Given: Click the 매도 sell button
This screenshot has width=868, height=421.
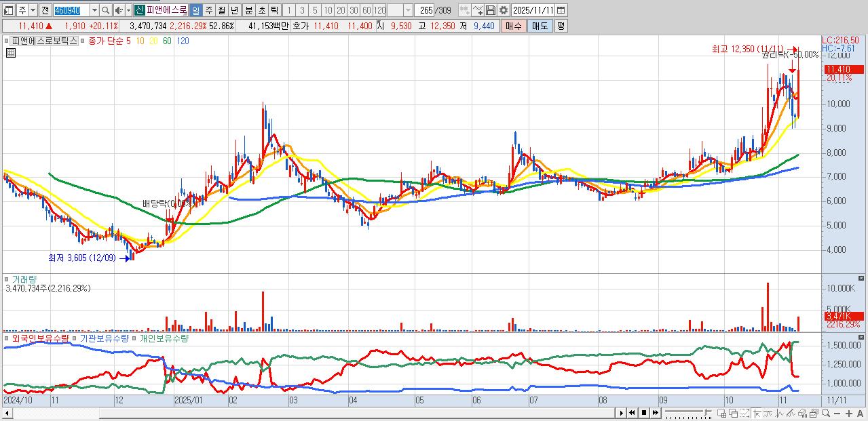Looking at the screenshot, I should 540,26.
